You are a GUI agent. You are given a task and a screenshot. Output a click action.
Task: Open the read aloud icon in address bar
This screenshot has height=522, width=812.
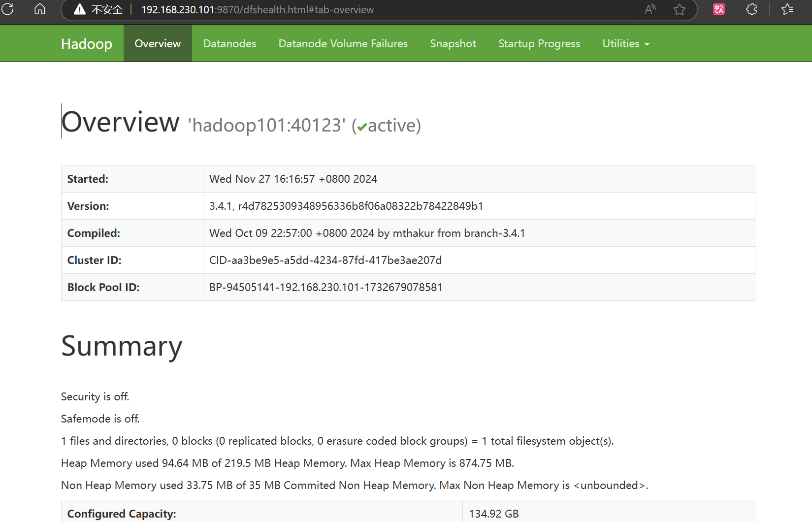click(650, 9)
